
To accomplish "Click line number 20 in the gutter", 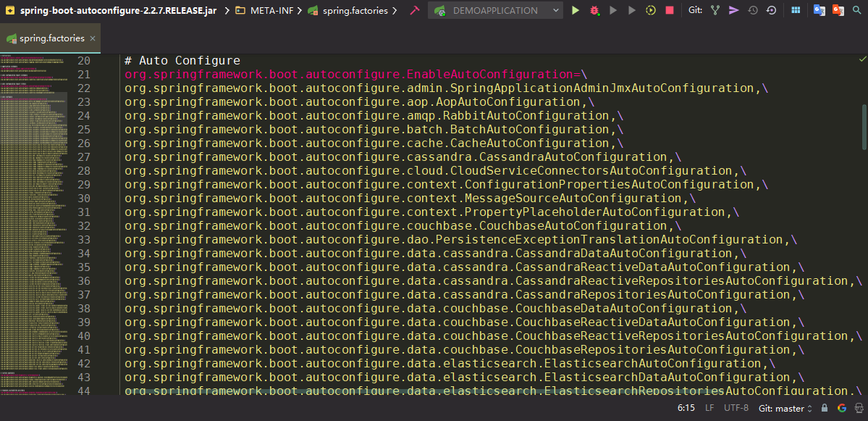I will tap(83, 60).
